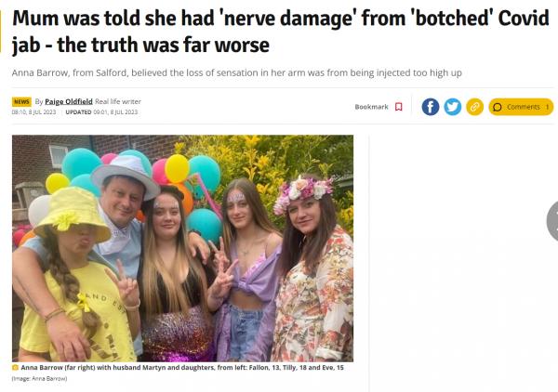Click the red bookmark flag icon
Screen dimensions: 558x392
(x=399, y=107)
